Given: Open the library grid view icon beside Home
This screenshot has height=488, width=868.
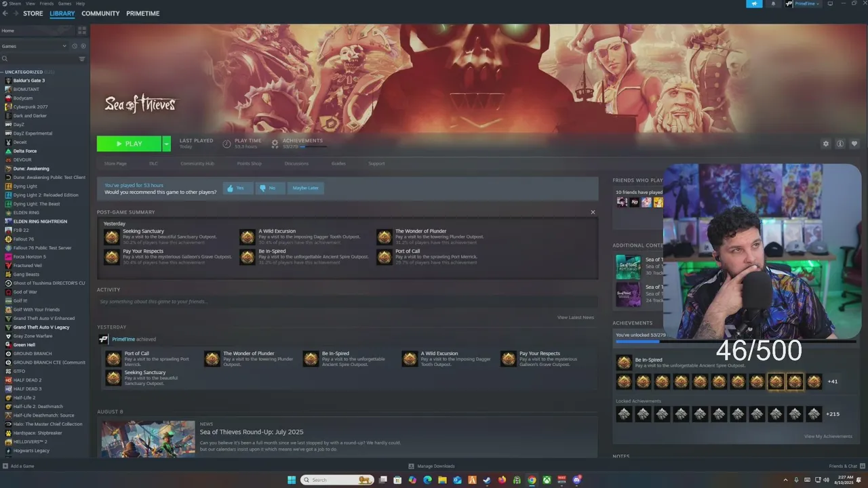Looking at the screenshot, I should pos(82,30).
